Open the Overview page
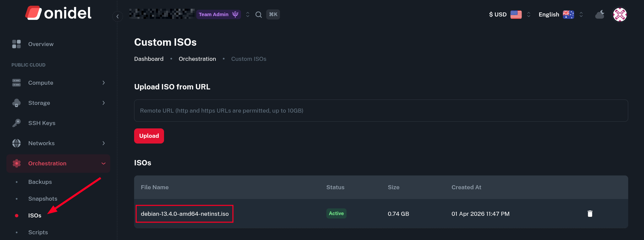 click(x=41, y=44)
